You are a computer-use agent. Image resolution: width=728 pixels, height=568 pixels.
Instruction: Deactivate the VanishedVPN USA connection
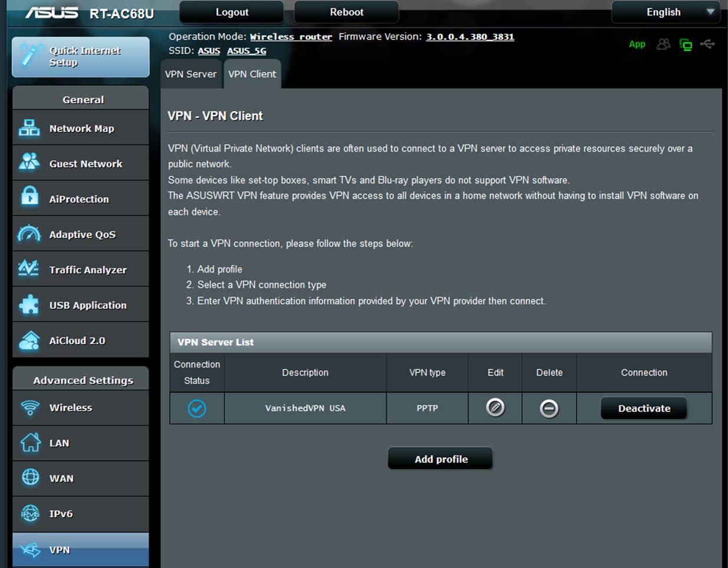[644, 408]
